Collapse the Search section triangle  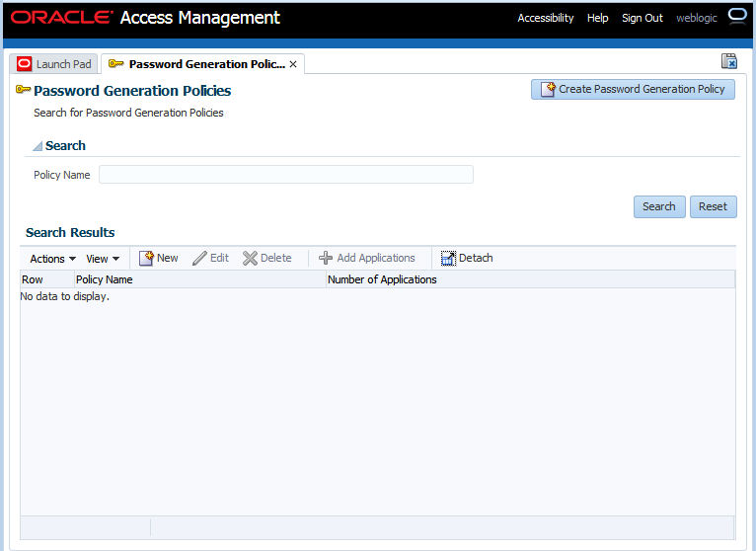(38, 146)
